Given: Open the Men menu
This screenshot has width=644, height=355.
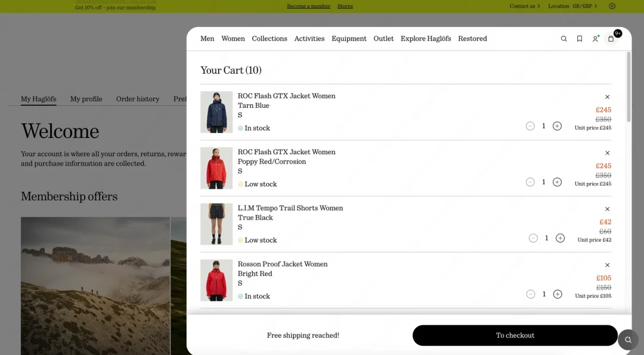Looking at the screenshot, I should click(x=208, y=39).
